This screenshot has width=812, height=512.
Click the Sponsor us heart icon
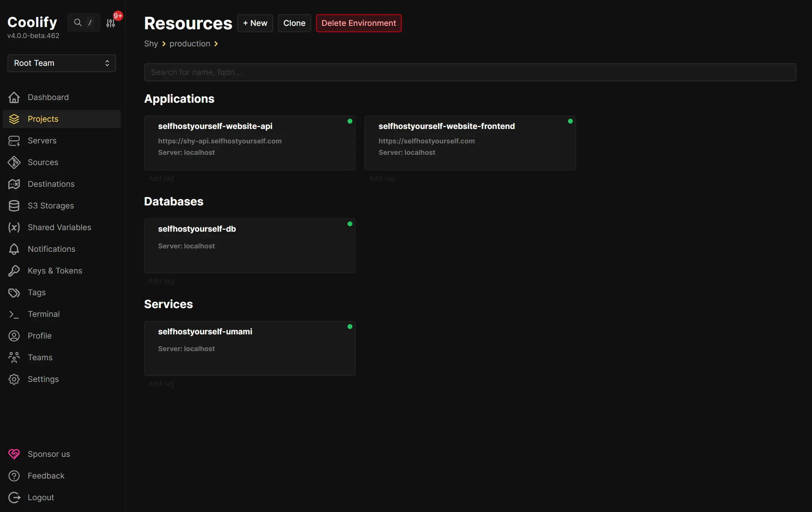[14, 454]
